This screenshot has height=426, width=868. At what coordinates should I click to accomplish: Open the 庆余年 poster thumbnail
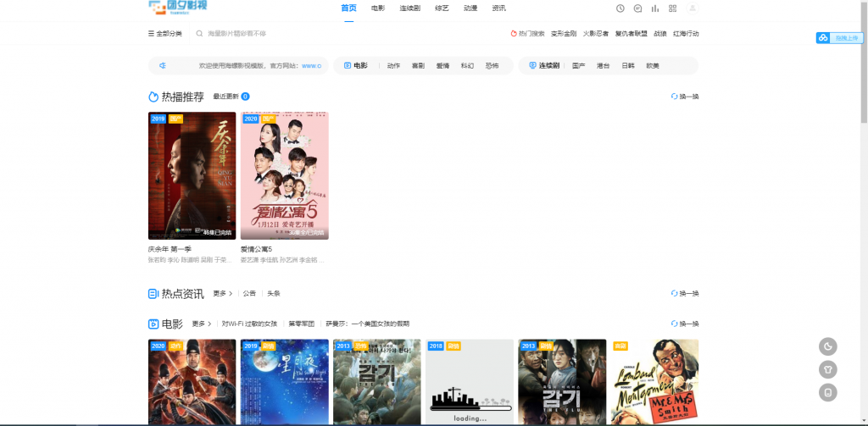[x=192, y=176]
